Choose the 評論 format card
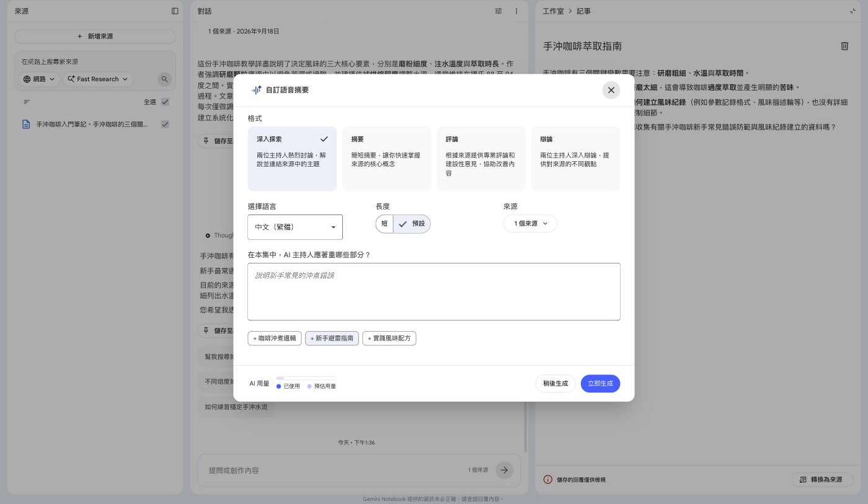The height and width of the screenshot is (504, 868). [x=481, y=159]
